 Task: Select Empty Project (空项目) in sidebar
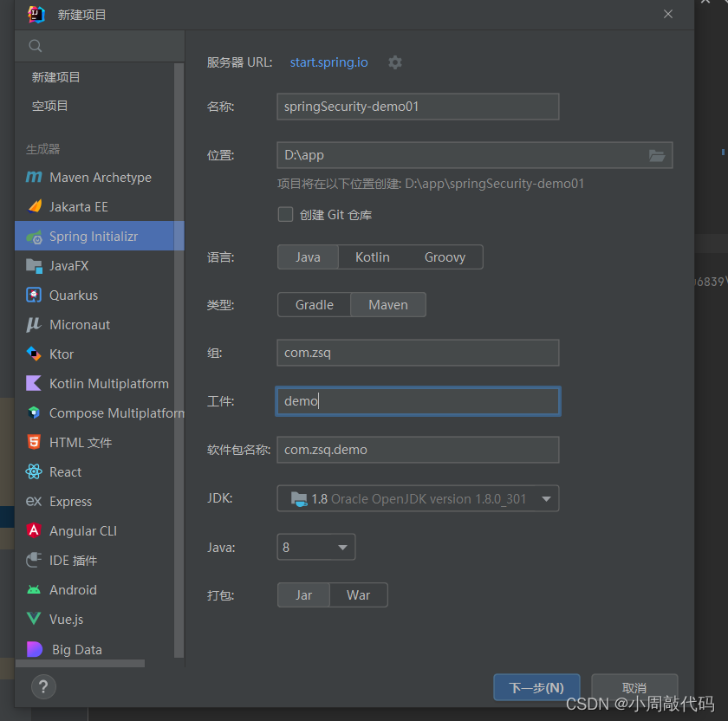(49, 106)
